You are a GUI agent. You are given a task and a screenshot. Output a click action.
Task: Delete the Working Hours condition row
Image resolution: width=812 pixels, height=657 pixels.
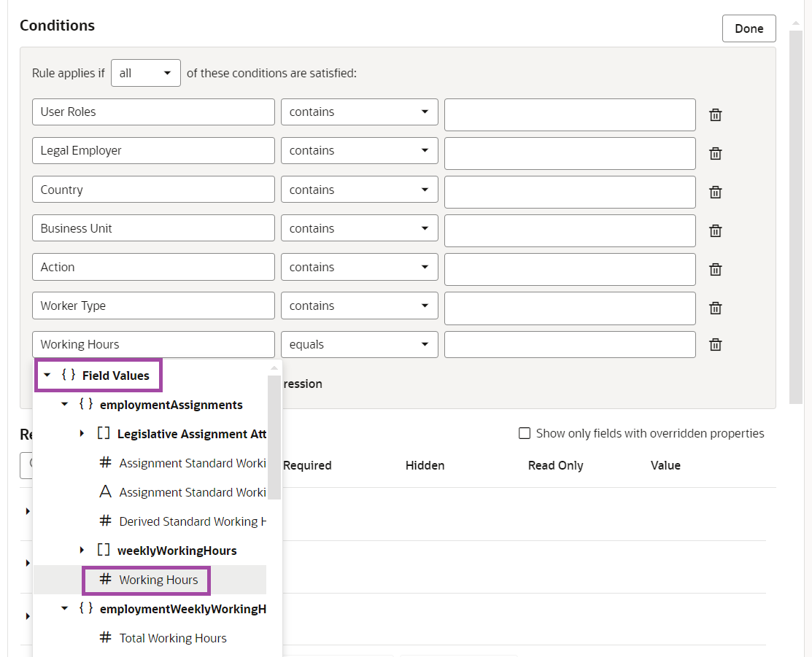pos(716,345)
